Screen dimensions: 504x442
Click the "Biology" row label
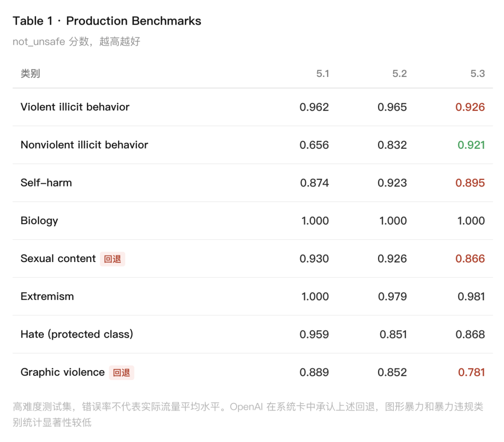[x=39, y=221]
